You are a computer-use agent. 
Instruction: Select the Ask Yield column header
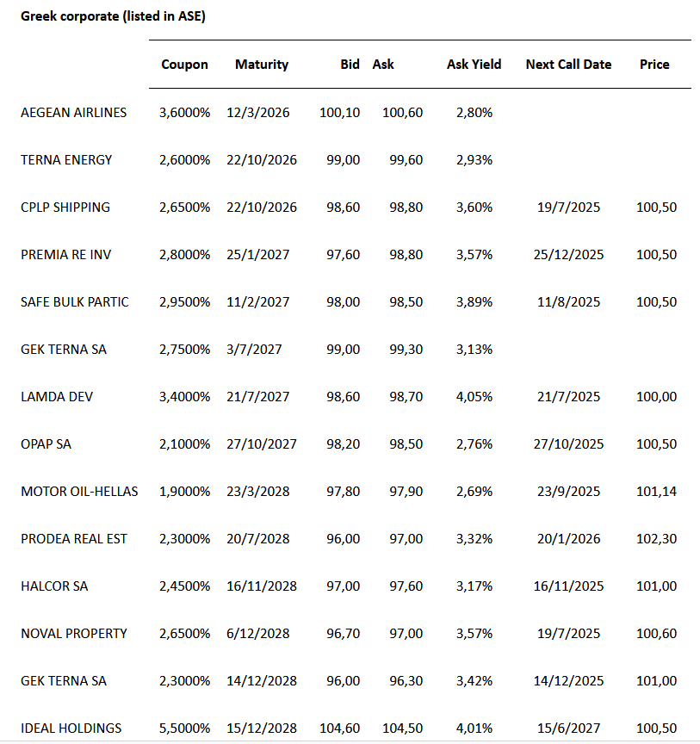click(x=474, y=65)
